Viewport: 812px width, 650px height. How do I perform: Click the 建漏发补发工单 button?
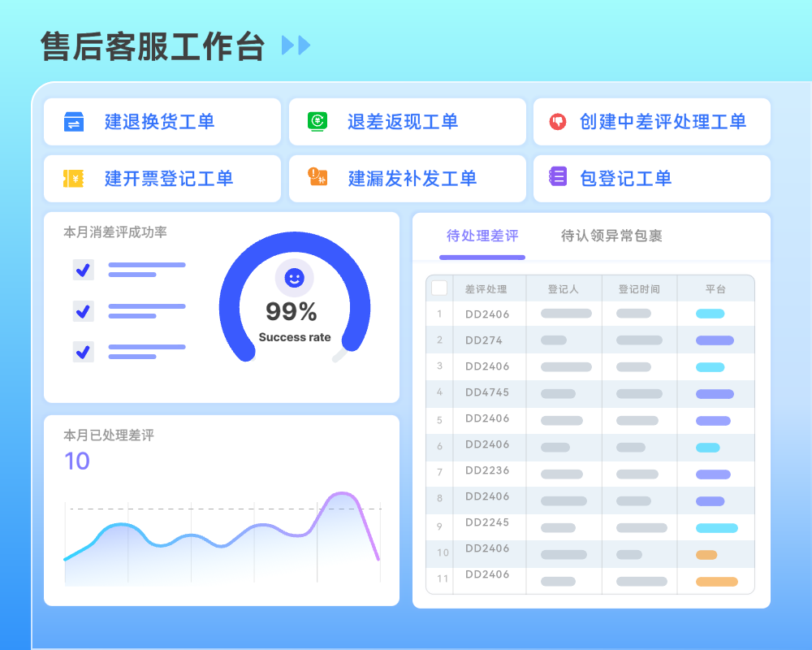point(406,178)
